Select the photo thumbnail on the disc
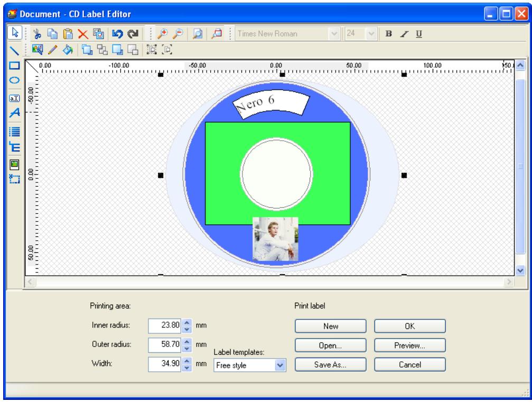This screenshot has height=402, width=532. [x=275, y=239]
